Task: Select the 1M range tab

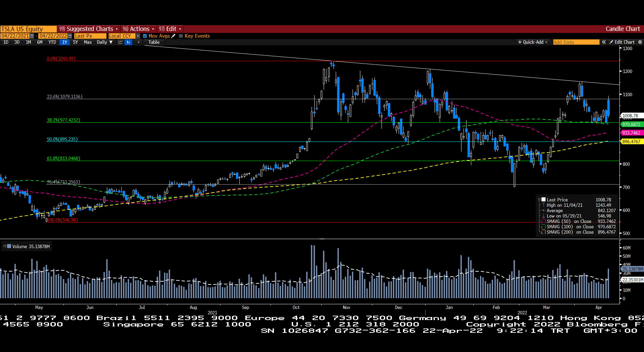Action: 28,42
